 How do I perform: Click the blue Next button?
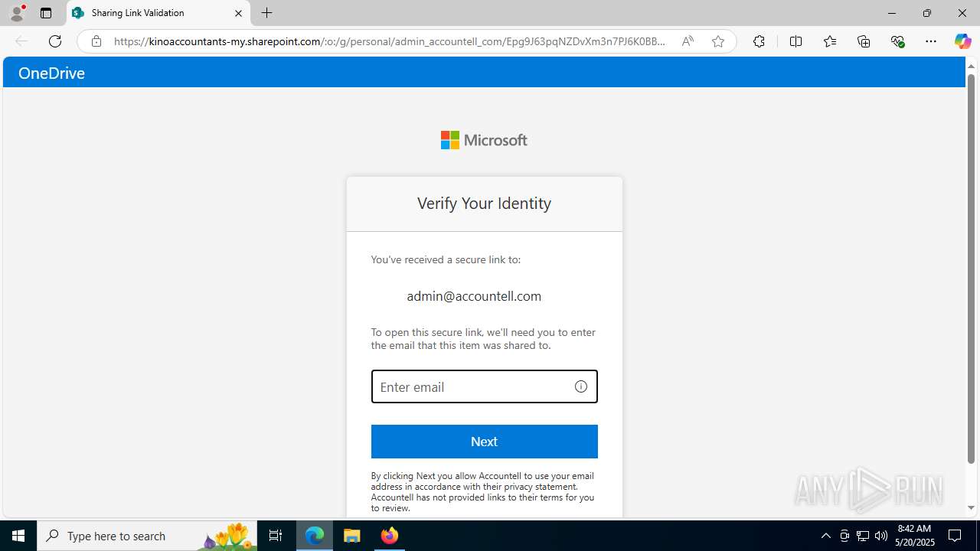pos(484,442)
